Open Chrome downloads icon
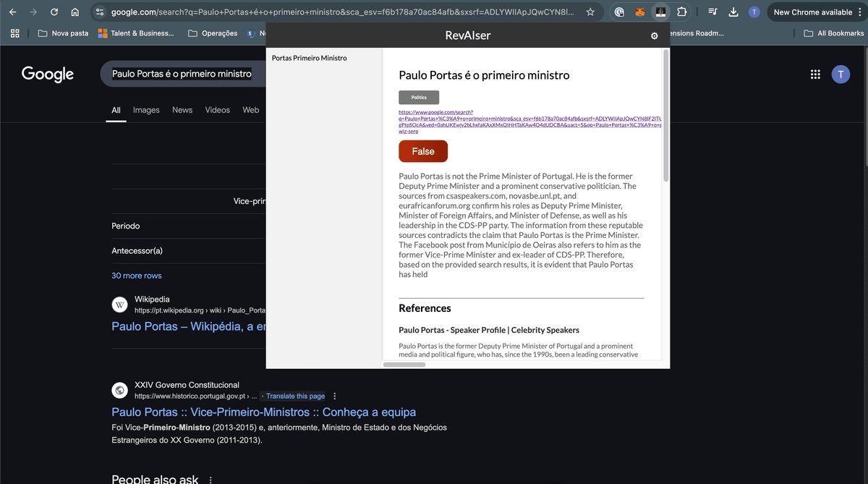Viewport: 868px width, 484px height. click(733, 12)
